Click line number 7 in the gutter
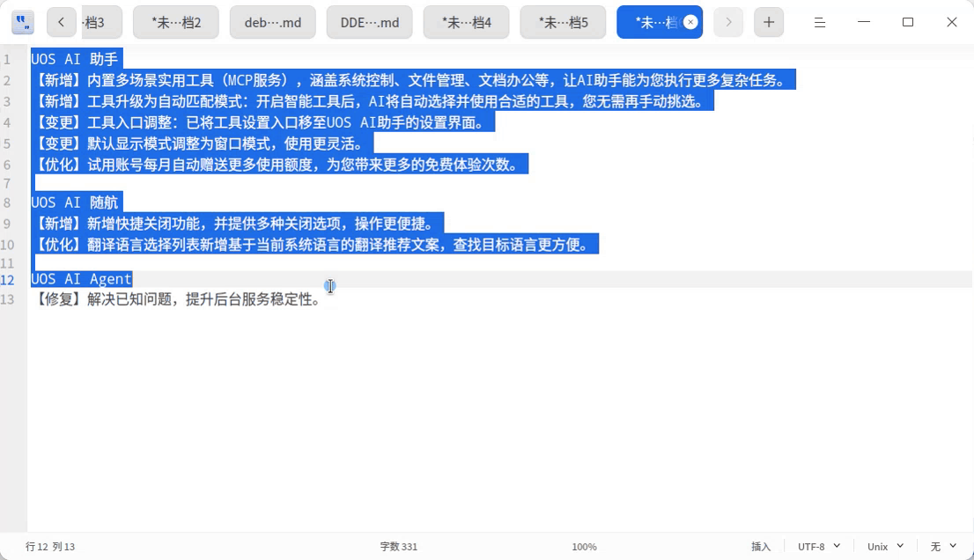 [x=7, y=184]
